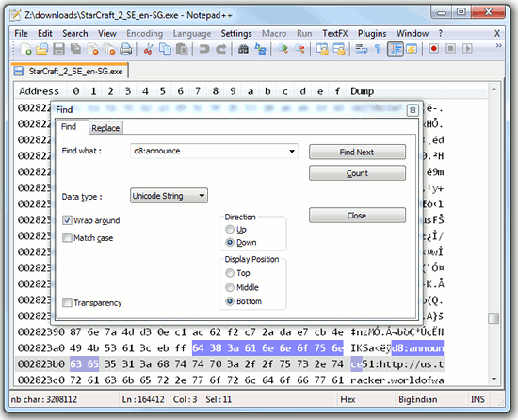Screen dimensions: 518x420
Task: Click hex editor vertical scrollbar thumb
Action: point(494,318)
